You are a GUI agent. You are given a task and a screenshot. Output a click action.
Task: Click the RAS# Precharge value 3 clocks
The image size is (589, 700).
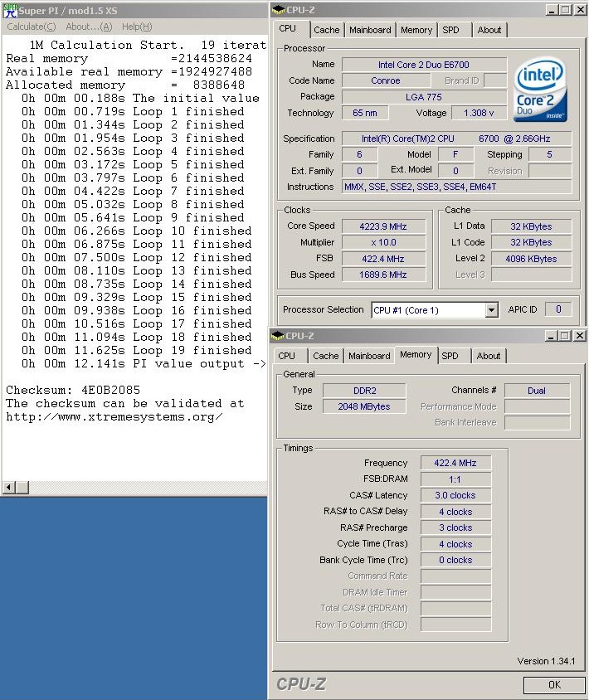[455, 527]
